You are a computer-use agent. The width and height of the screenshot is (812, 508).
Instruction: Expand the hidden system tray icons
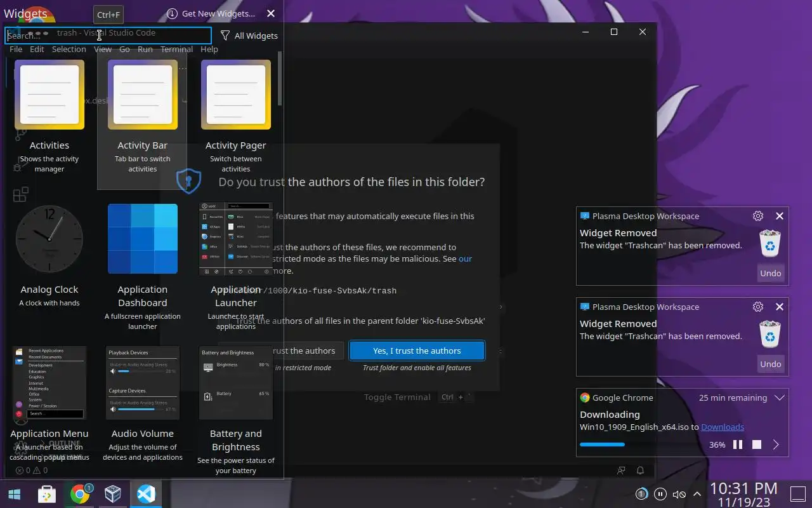click(x=697, y=494)
